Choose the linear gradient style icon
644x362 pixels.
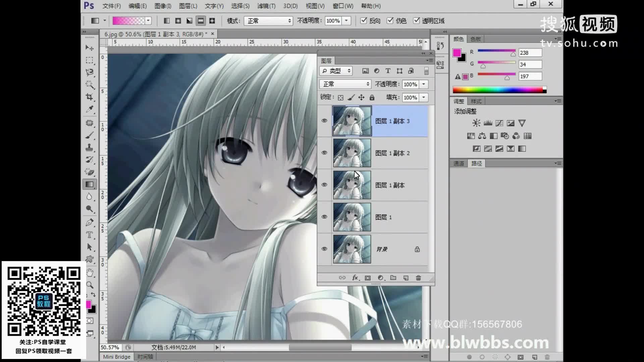[x=167, y=21]
